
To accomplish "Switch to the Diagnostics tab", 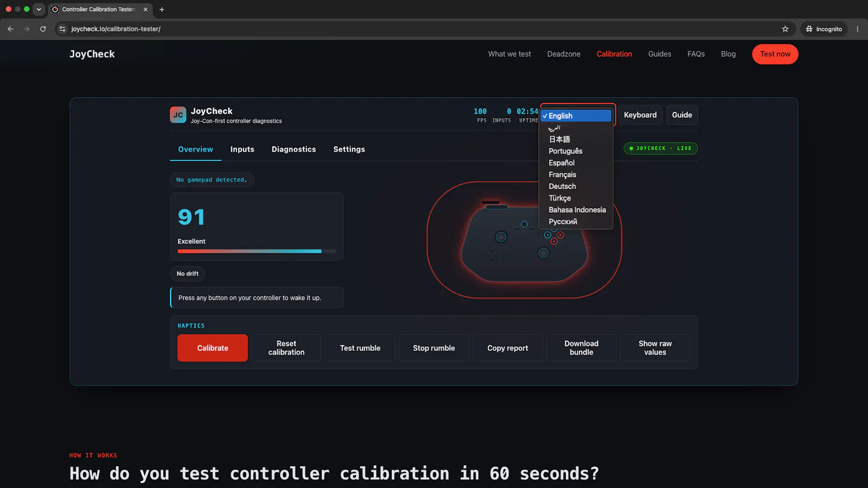I will pos(293,149).
